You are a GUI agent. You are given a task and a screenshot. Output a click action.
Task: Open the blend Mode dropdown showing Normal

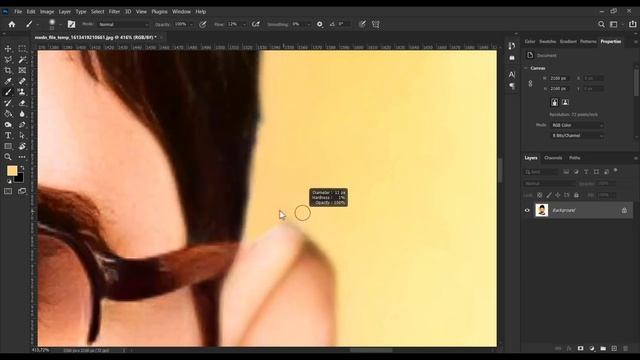pos(123,24)
